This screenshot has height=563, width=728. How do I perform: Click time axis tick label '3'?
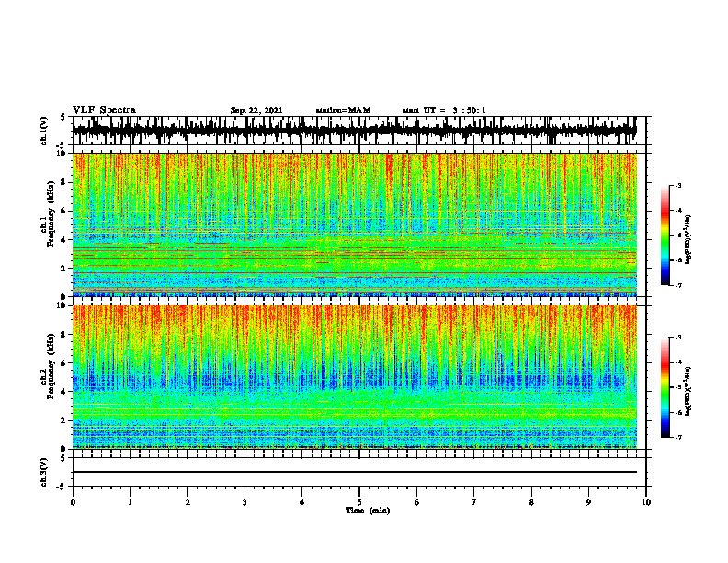tap(245, 502)
